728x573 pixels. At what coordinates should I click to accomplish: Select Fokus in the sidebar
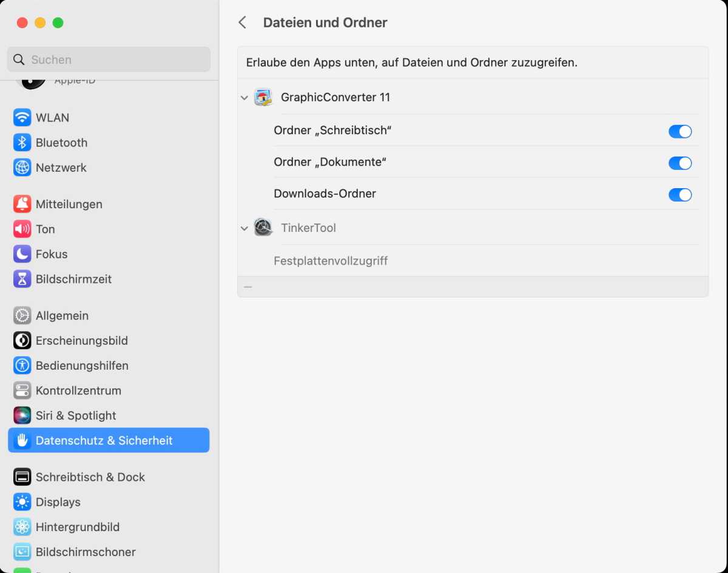click(x=109, y=254)
